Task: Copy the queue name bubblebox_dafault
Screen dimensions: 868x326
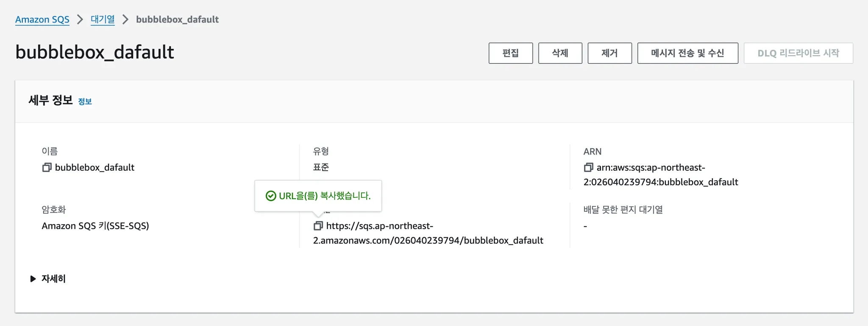Action: (47, 168)
